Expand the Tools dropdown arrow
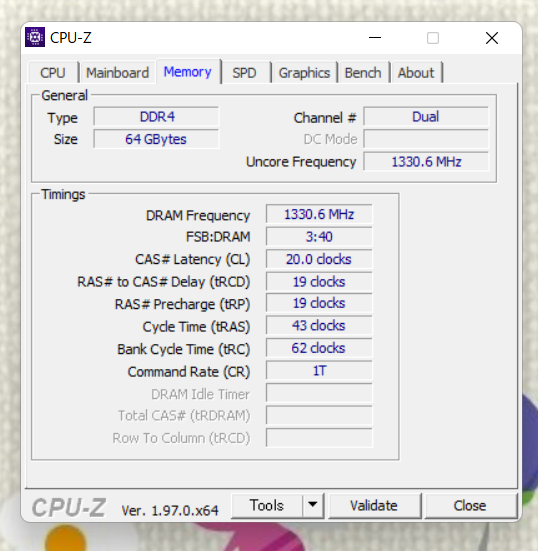This screenshot has width=538, height=551. coord(313,506)
